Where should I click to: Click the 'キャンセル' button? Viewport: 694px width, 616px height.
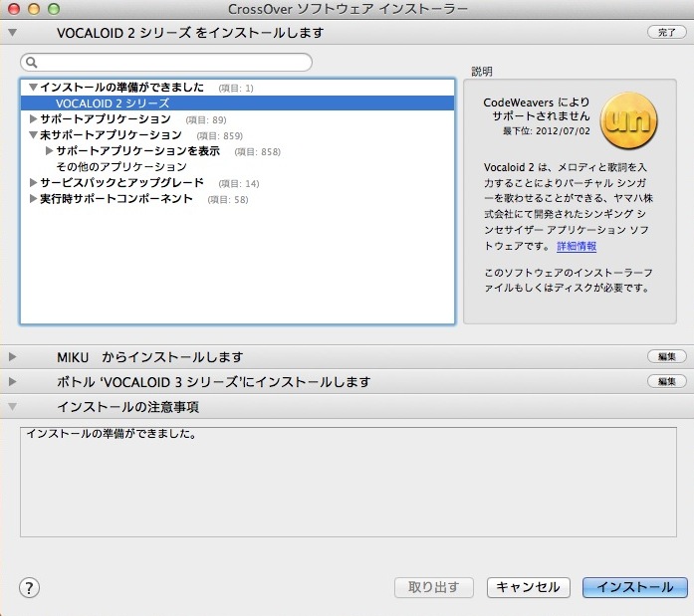529,587
